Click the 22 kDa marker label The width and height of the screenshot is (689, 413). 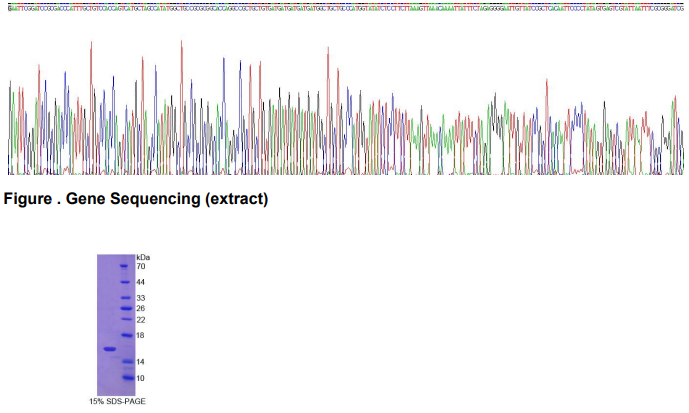(141, 320)
